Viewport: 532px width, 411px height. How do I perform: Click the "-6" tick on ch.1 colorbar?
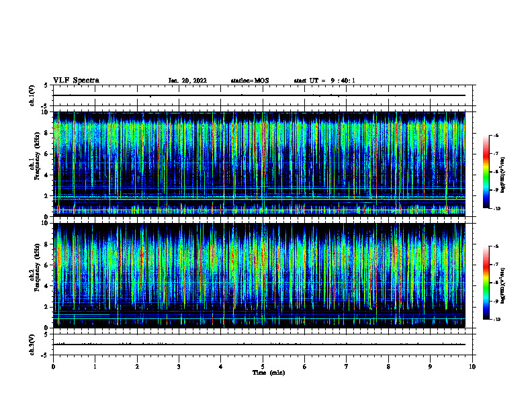[496, 135]
